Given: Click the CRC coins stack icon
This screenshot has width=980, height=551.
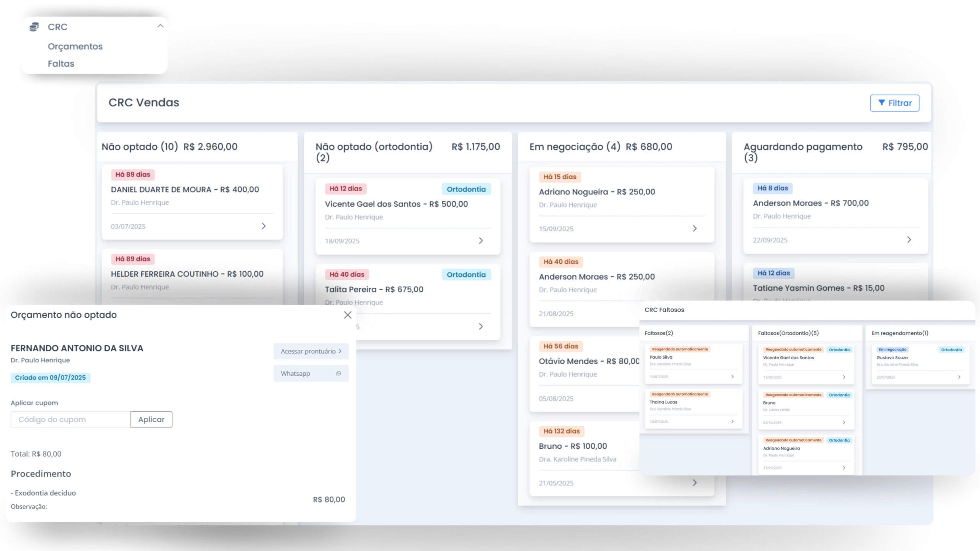Looking at the screenshot, I should click(x=34, y=27).
